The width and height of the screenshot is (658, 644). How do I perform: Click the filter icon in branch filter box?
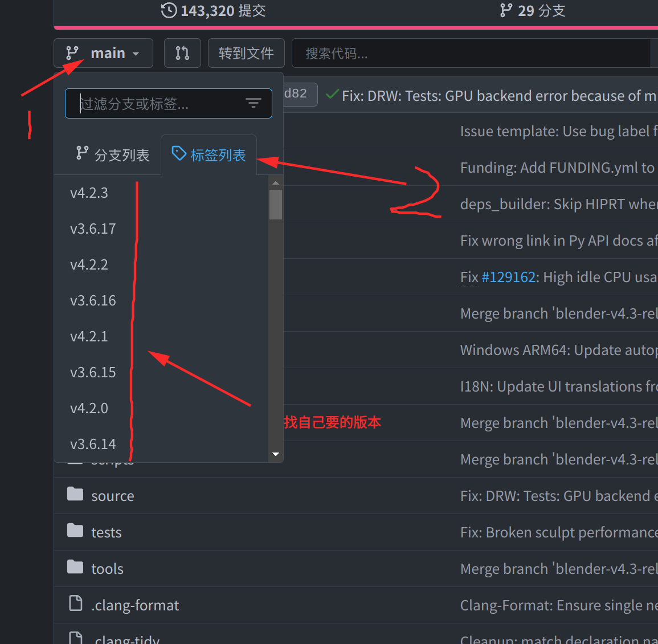[253, 103]
